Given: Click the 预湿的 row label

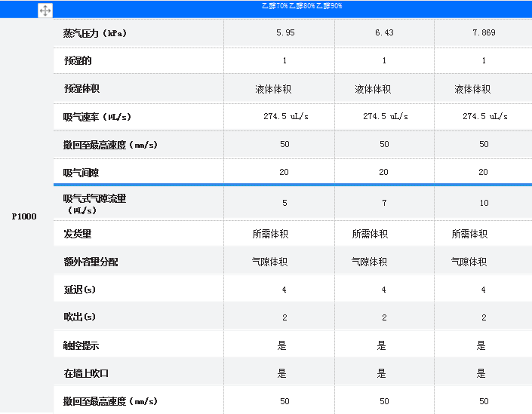Looking at the screenshot, I should tap(78, 60).
